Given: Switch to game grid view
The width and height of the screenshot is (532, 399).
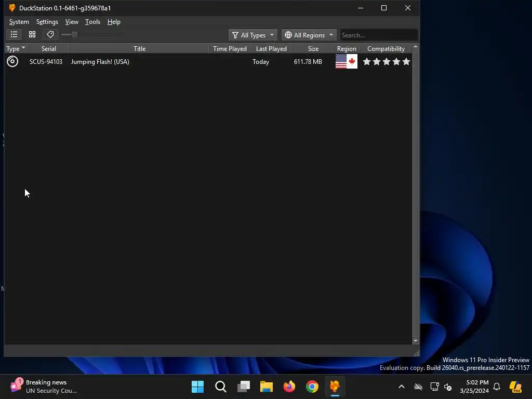Looking at the screenshot, I should [x=32, y=35].
